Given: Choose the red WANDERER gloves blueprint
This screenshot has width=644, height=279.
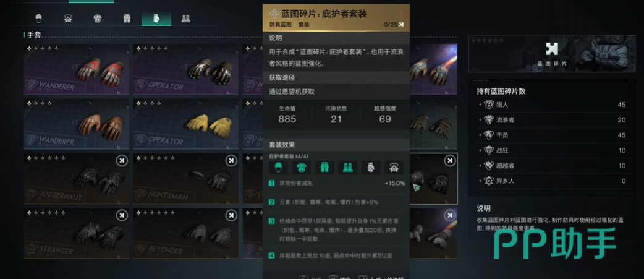Looking at the screenshot, I should (77, 69).
